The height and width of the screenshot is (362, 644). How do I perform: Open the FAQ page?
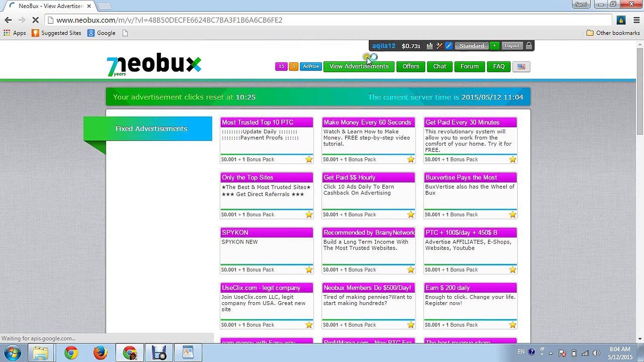(x=499, y=66)
